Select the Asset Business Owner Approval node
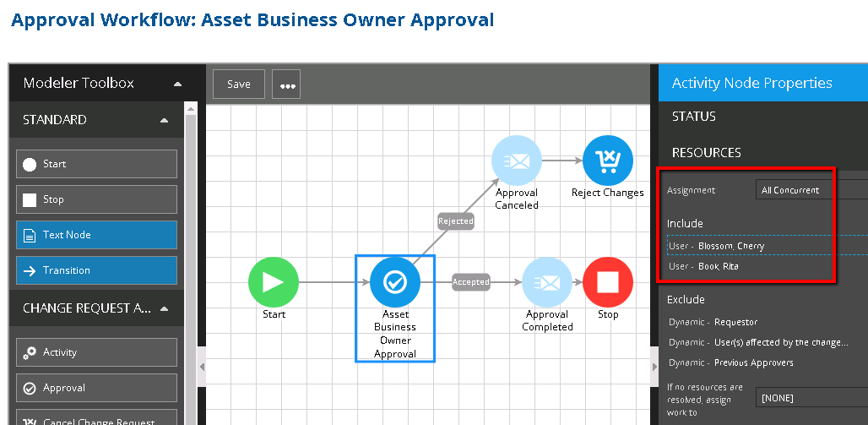Viewport: 868px width, 425px height. coord(395,282)
